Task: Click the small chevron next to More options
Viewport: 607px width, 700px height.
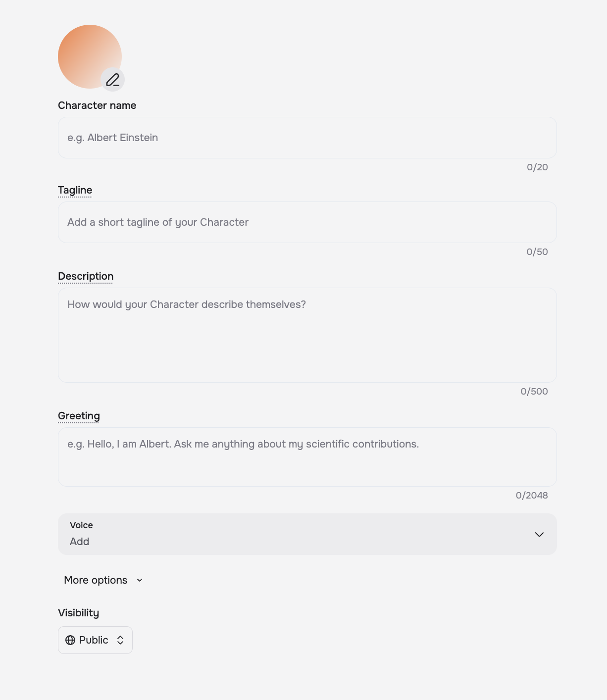Action: click(140, 580)
